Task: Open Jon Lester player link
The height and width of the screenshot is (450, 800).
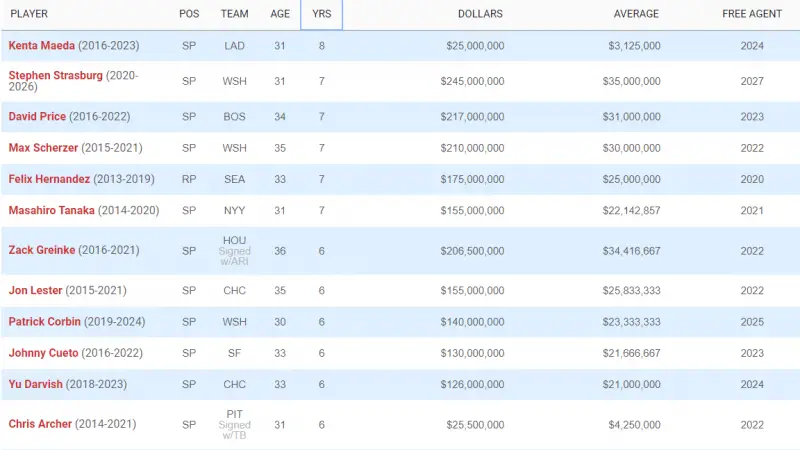Action: (x=35, y=290)
